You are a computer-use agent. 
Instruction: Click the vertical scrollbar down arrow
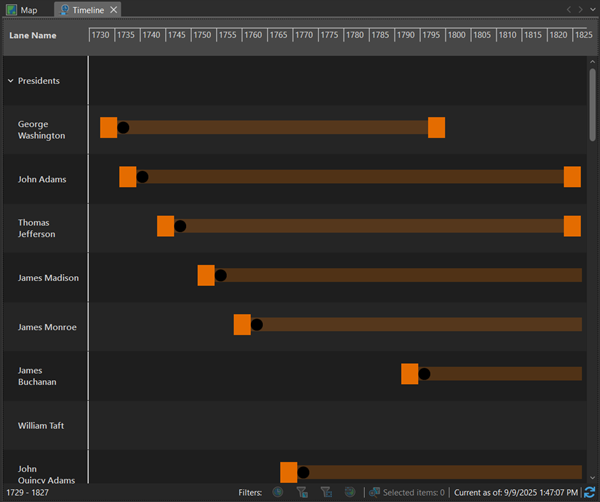click(592, 478)
